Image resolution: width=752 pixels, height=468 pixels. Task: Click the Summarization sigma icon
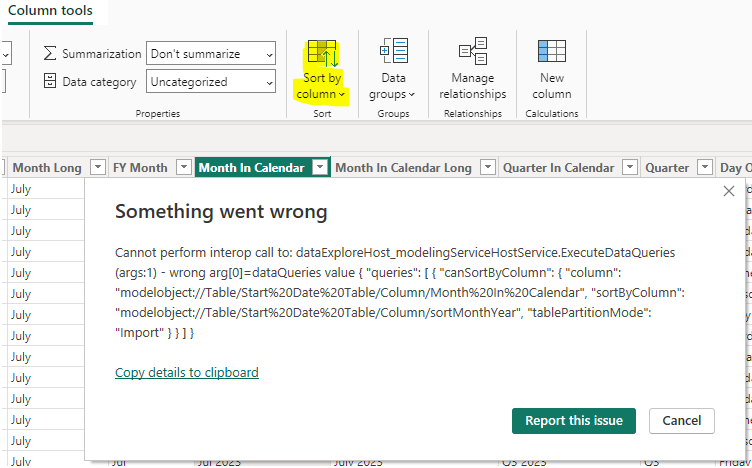pyautogui.click(x=50, y=53)
